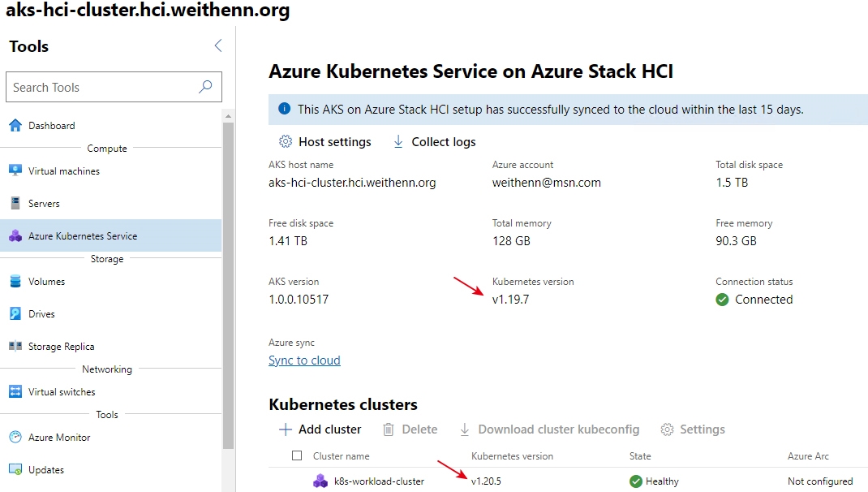Viewport: 868px width, 492px height.
Task: Click the Storage Replica icon
Action: 15,347
